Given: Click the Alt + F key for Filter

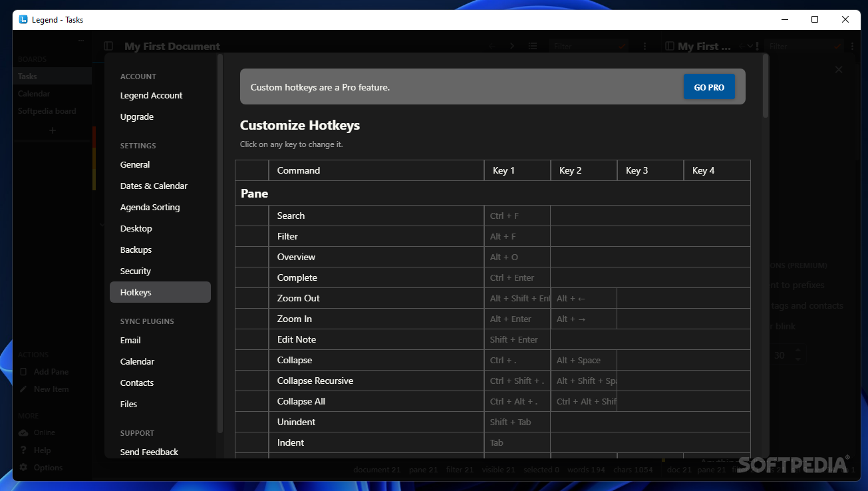Looking at the screenshot, I should click(x=517, y=236).
